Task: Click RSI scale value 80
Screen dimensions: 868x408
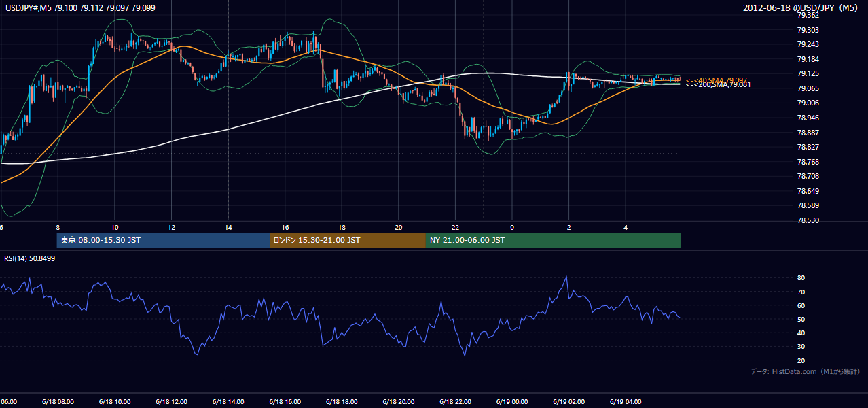Action: click(801, 278)
